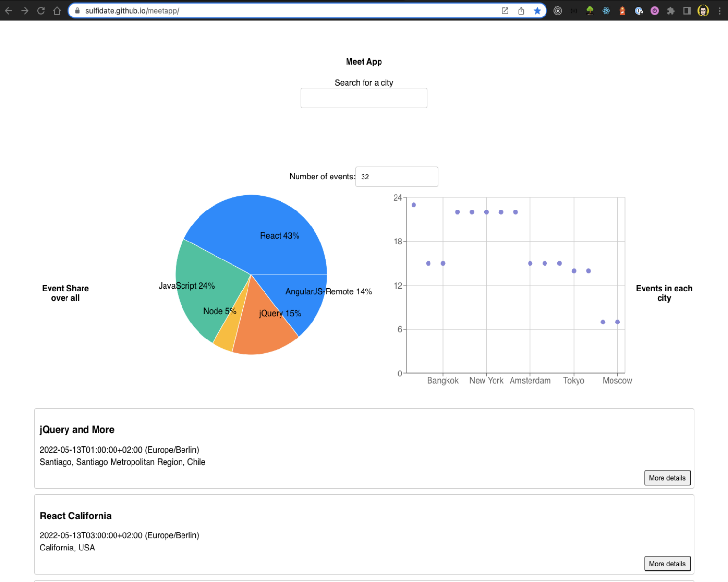Viewport: 728px width, 582px height.
Task: Click More details for React California
Action: (x=667, y=564)
